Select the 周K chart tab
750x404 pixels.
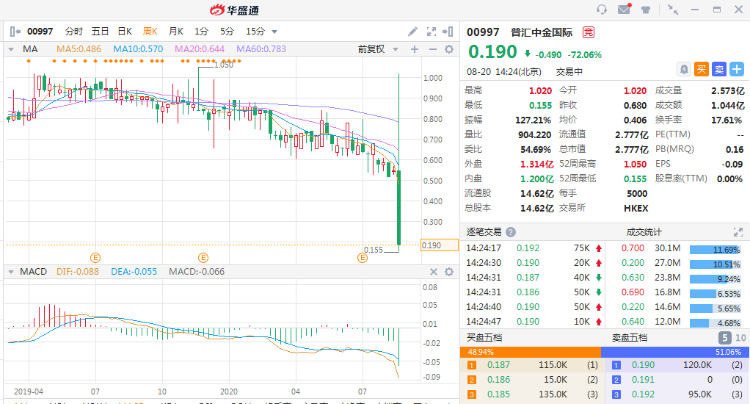point(150,32)
